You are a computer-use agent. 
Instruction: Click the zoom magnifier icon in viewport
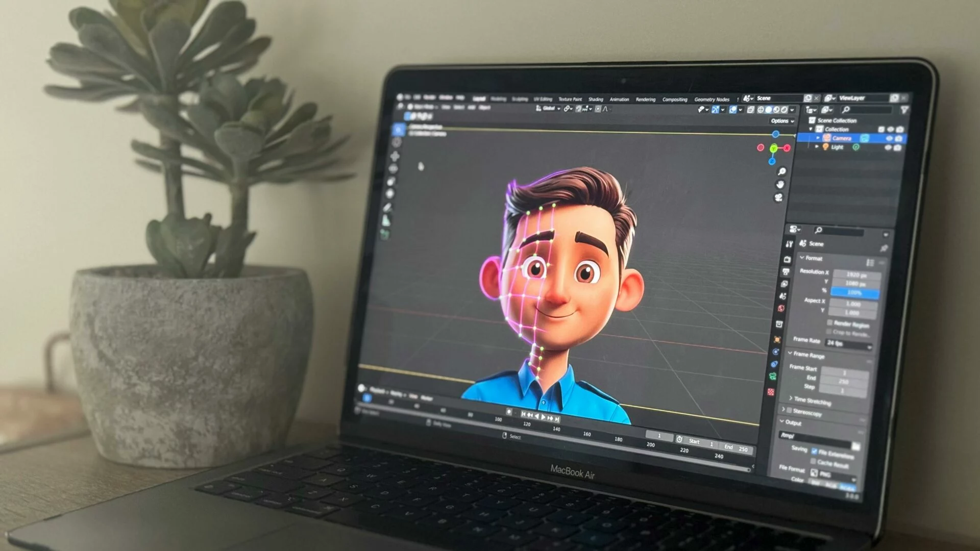[781, 171]
